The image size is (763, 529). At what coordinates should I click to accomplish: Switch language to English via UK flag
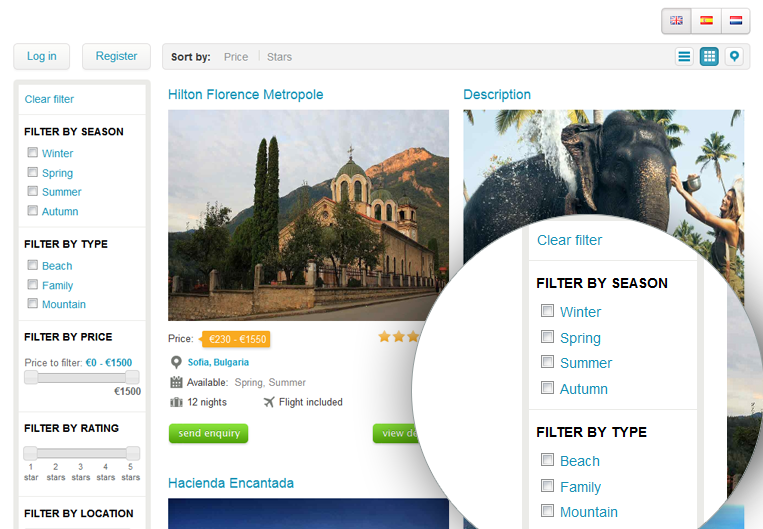[x=676, y=20]
